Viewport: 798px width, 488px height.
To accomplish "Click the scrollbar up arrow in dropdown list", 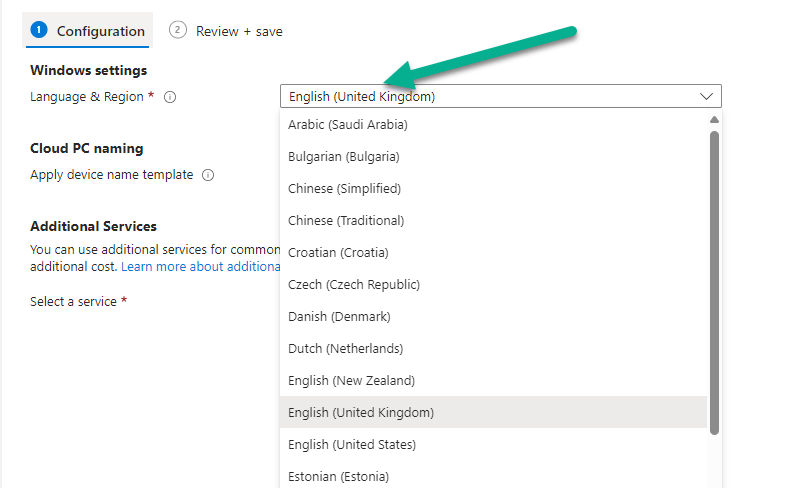I will 714,120.
